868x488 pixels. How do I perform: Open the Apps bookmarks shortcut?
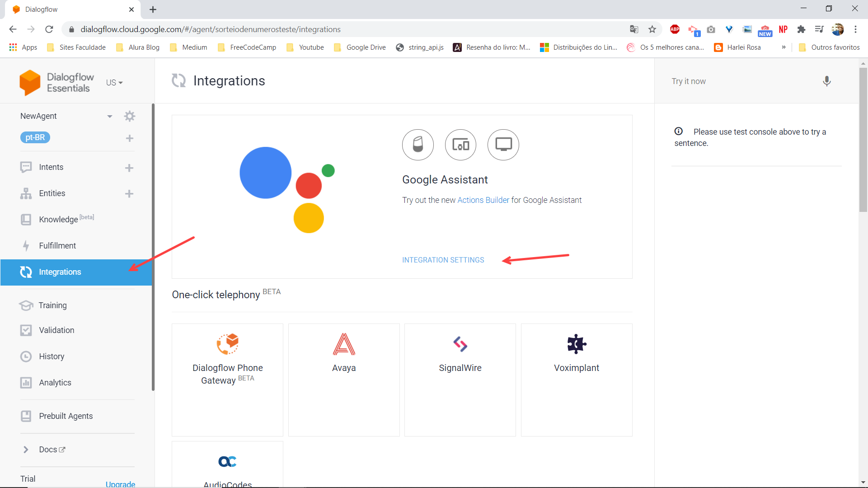tap(23, 47)
